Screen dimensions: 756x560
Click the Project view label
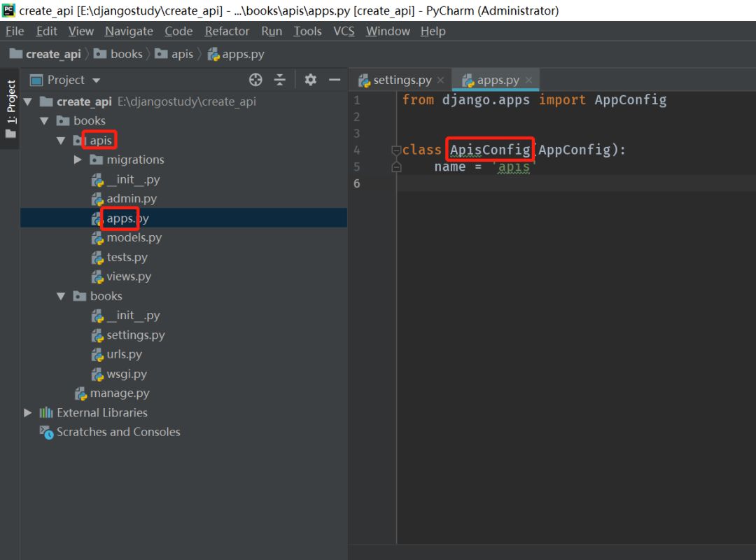point(66,80)
